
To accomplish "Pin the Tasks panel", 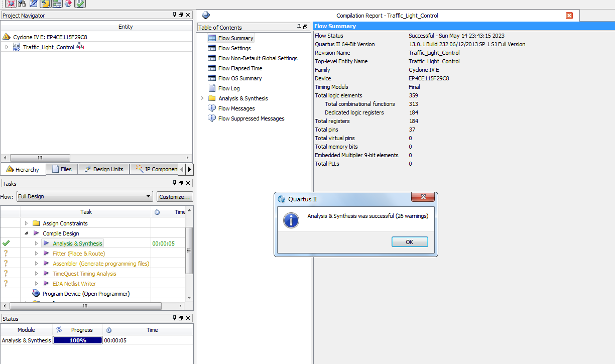I will [x=174, y=183].
